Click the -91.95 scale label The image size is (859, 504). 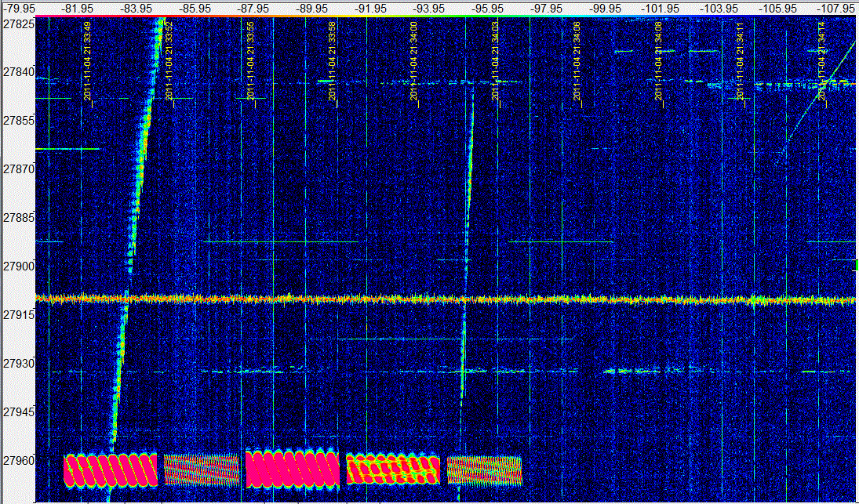click(x=371, y=9)
